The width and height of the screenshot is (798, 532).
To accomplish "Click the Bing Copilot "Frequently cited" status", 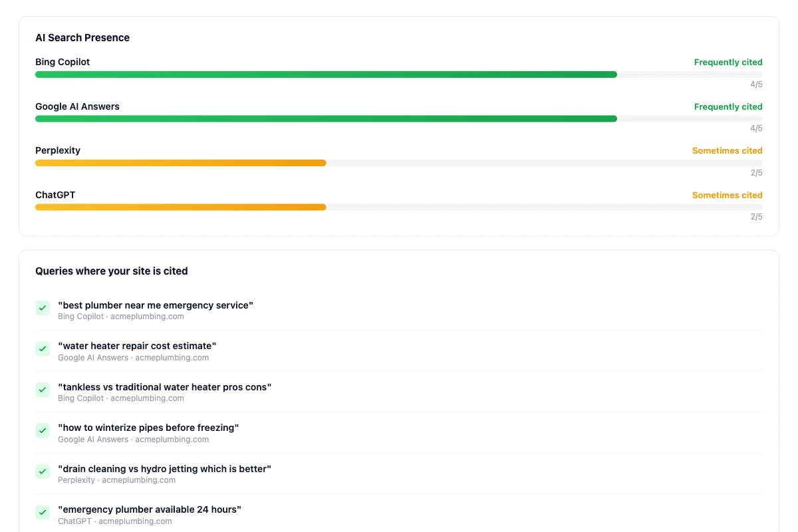I will (x=728, y=62).
